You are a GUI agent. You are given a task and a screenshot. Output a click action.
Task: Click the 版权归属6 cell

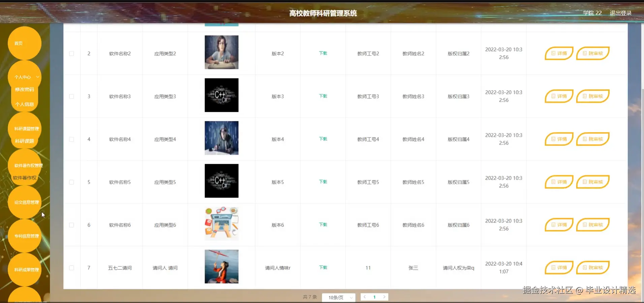pyautogui.click(x=458, y=225)
